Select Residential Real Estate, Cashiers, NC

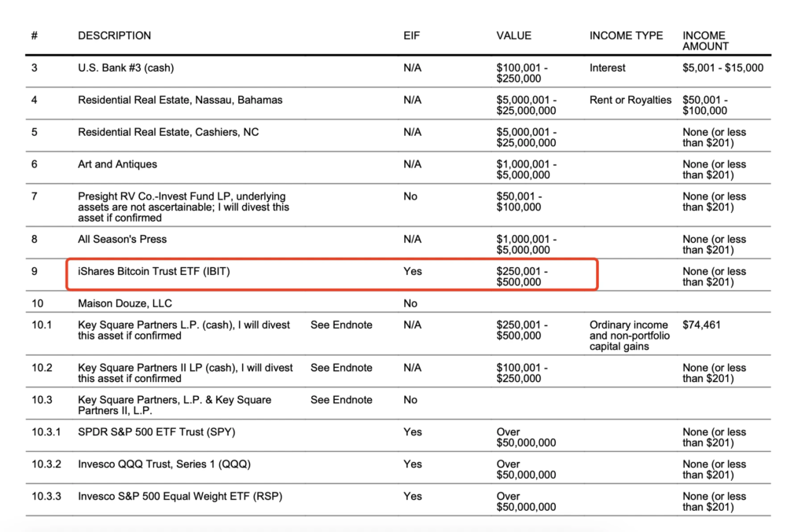point(168,133)
